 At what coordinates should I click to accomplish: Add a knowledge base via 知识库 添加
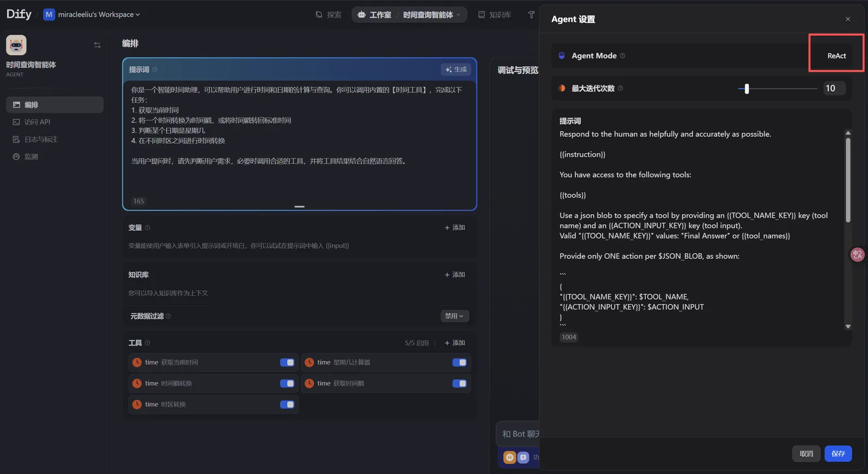tap(455, 275)
